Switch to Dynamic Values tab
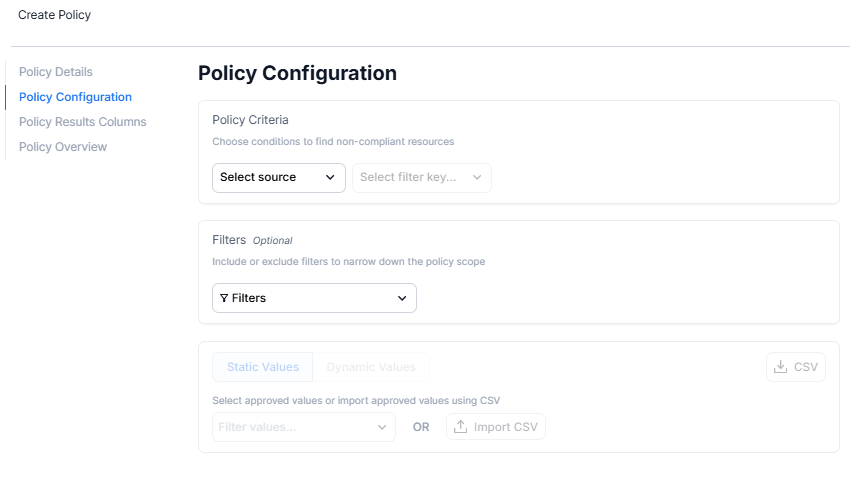 371,367
